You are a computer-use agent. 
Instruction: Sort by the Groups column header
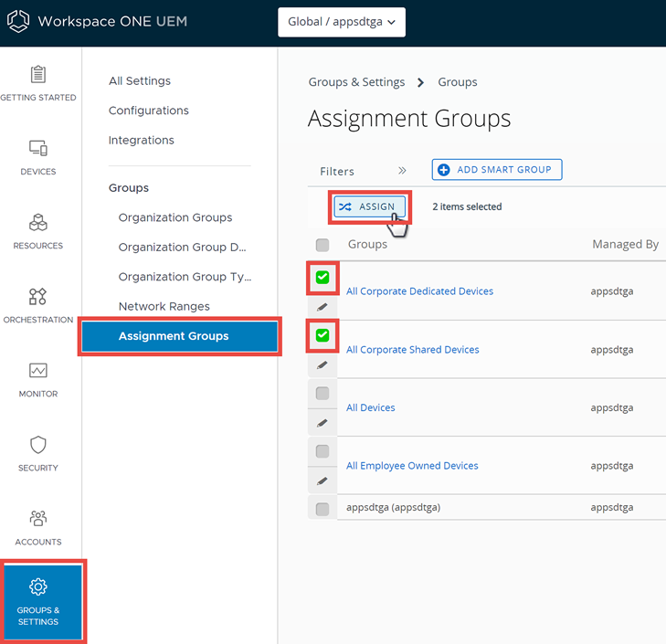pyautogui.click(x=367, y=244)
